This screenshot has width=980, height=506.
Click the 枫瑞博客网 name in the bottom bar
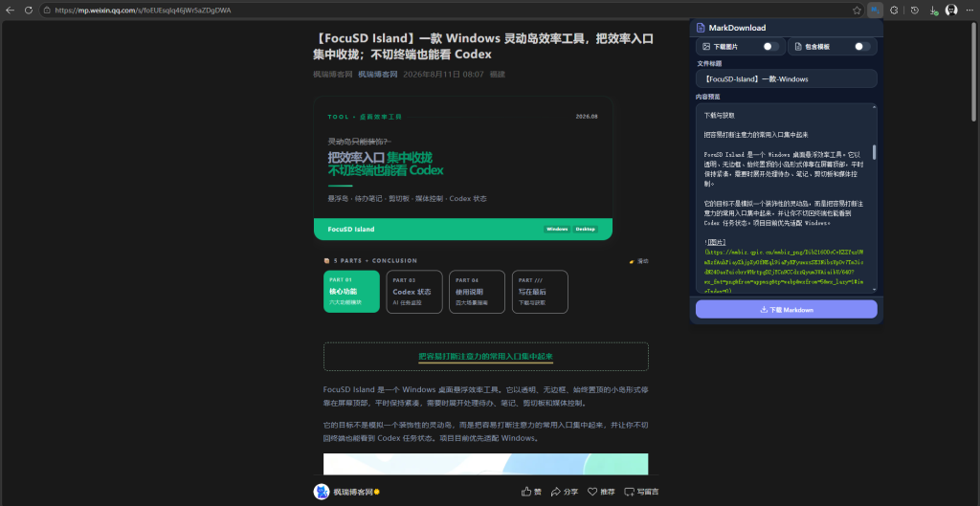[353, 492]
